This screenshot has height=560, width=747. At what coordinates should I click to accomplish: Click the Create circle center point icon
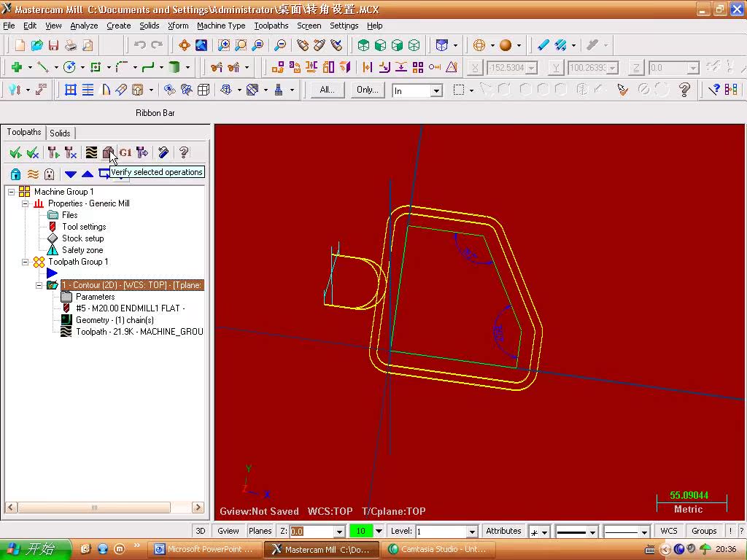coord(69,67)
